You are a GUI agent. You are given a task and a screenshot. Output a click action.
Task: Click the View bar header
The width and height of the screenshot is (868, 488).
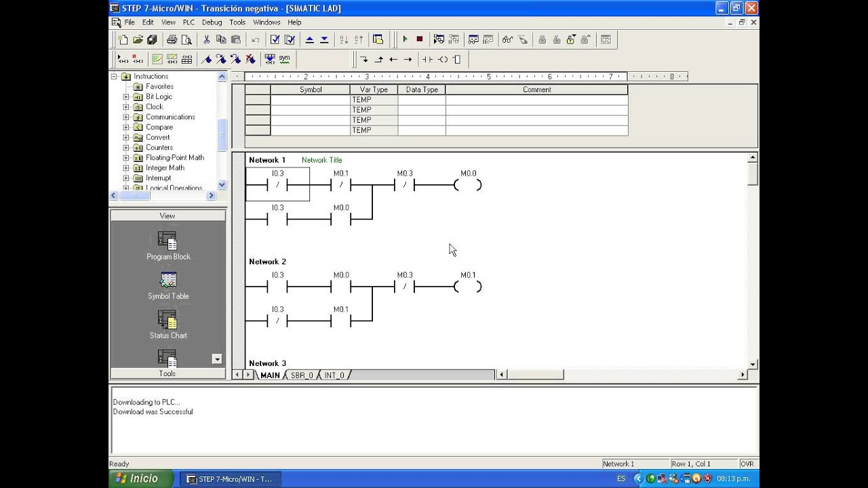[167, 216]
